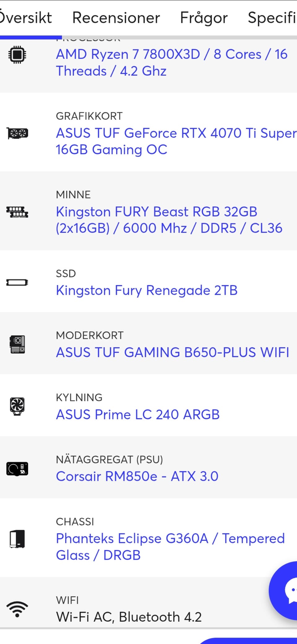
Task: Open Corsair RM850e ATX 3.0 link
Action: pyautogui.click(x=137, y=476)
